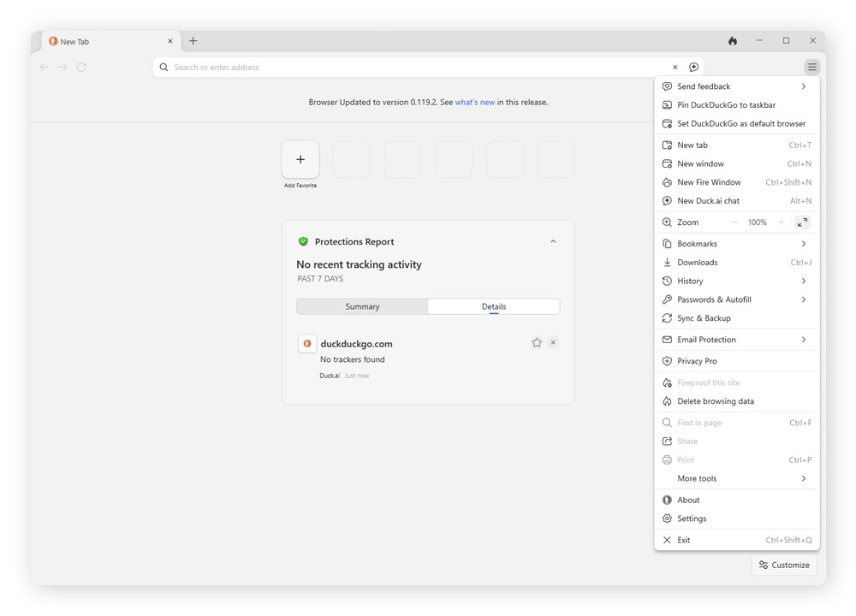Click the Duck.ai chat icon in address bar
856x616 pixels.
tap(693, 67)
